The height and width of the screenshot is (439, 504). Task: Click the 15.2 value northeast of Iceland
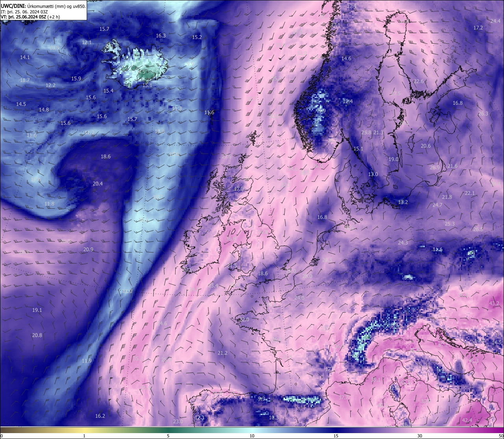197,37
